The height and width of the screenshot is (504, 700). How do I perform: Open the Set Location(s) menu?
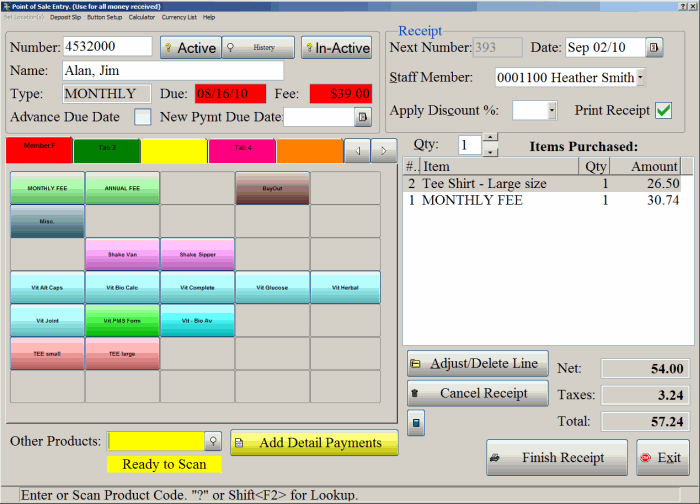(x=24, y=17)
